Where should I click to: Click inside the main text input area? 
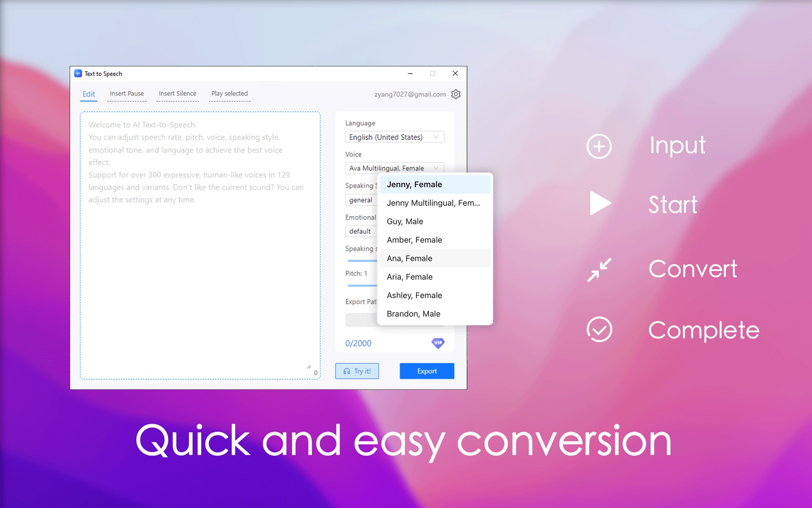200,275
